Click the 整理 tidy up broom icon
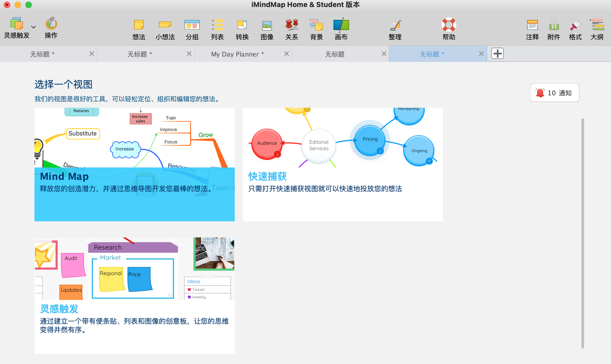The width and height of the screenshot is (611, 364). 395,25
